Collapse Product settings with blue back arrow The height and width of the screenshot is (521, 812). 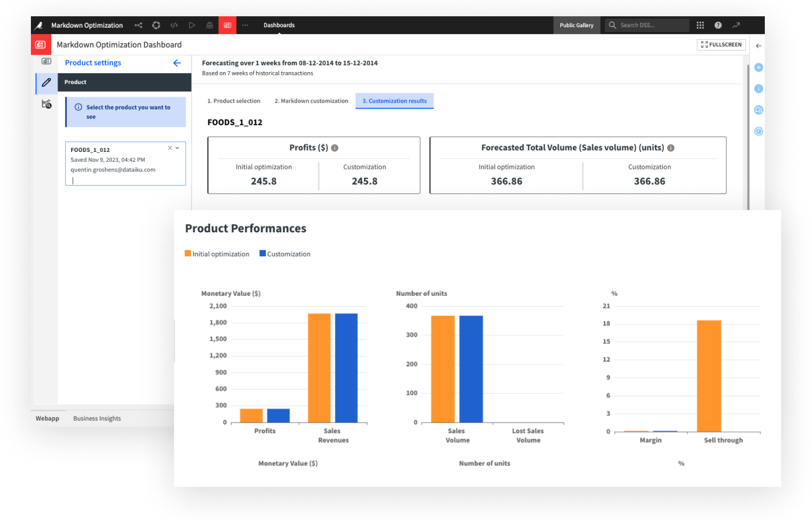pyautogui.click(x=177, y=63)
